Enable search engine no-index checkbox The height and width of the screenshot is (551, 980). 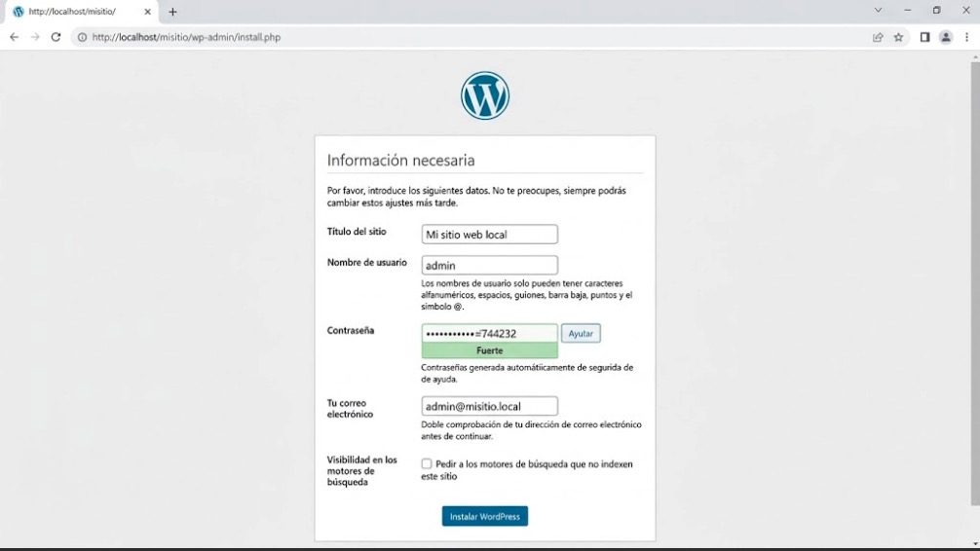pos(427,463)
